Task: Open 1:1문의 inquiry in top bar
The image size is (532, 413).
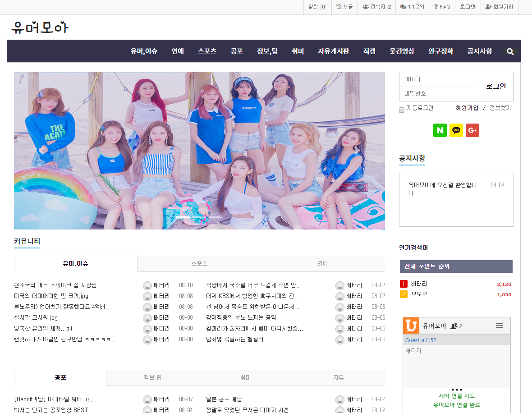Action: coord(412,7)
